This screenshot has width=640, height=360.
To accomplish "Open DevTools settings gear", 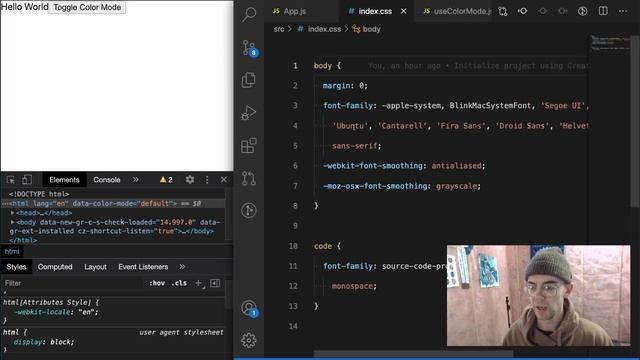I will 190,180.
